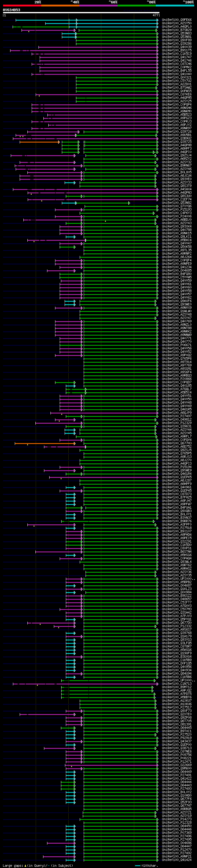Select hit label UniRef100_Q00984

[x=177, y=592]
